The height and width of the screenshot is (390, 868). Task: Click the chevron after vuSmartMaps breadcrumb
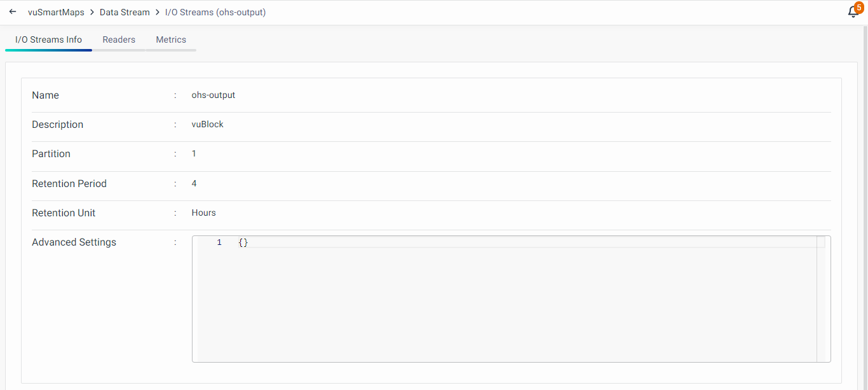(92, 12)
